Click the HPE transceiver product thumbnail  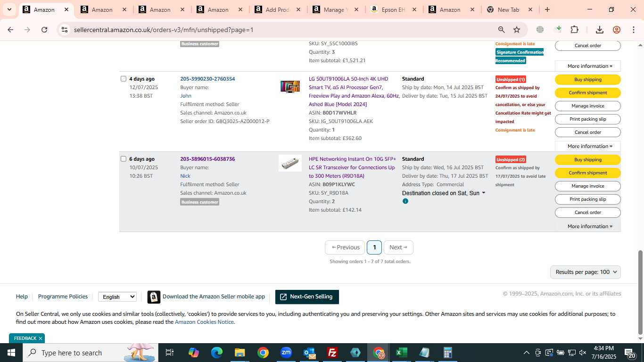coord(290,163)
